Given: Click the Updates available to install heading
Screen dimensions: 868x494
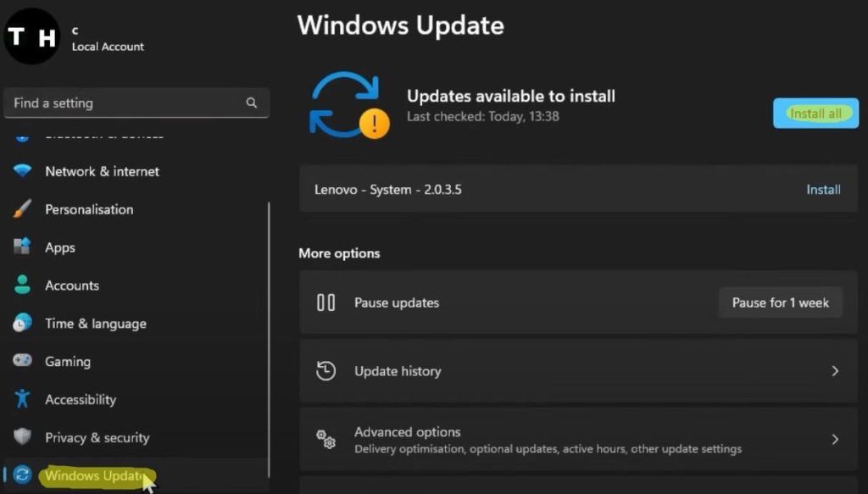Looking at the screenshot, I should pos(511,97).
